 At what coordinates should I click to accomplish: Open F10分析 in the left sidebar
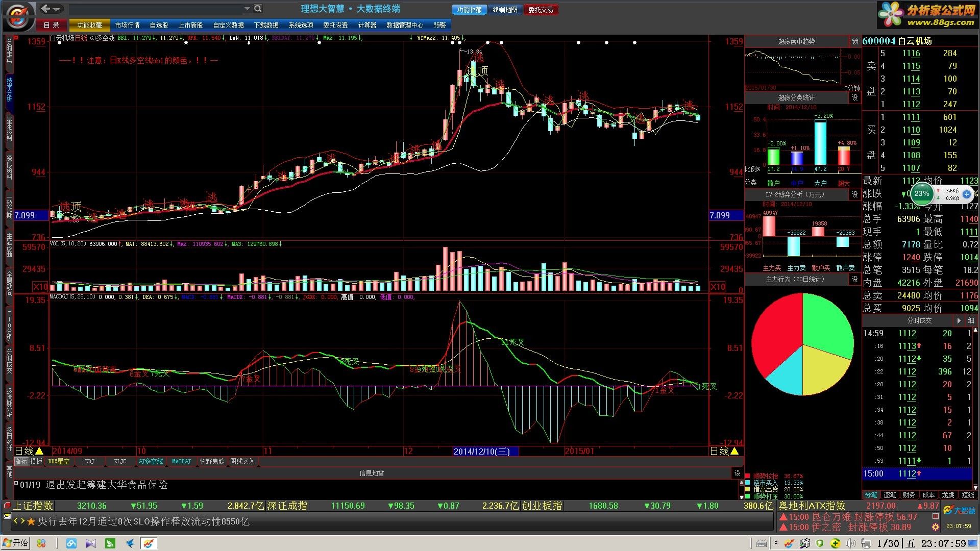9,325
